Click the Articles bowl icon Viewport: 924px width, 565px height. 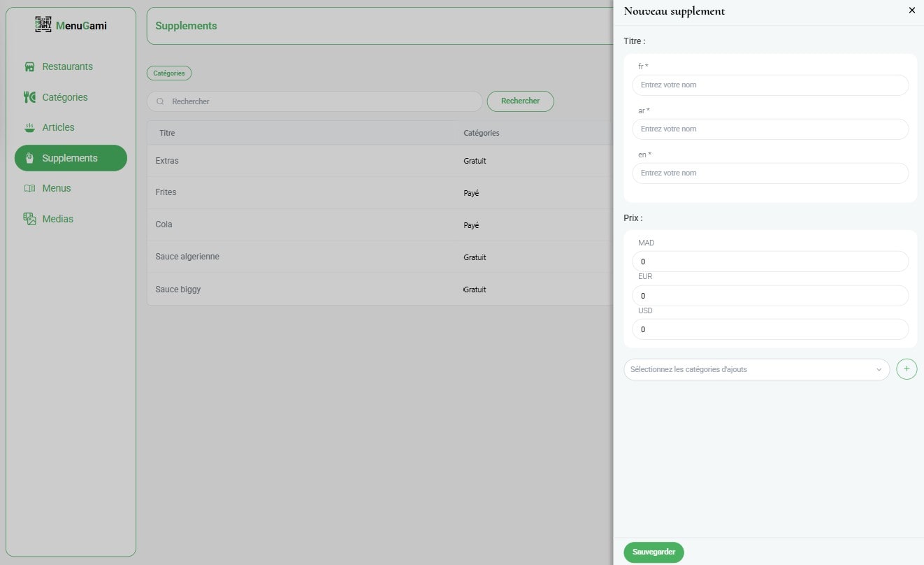click(29, 128)
